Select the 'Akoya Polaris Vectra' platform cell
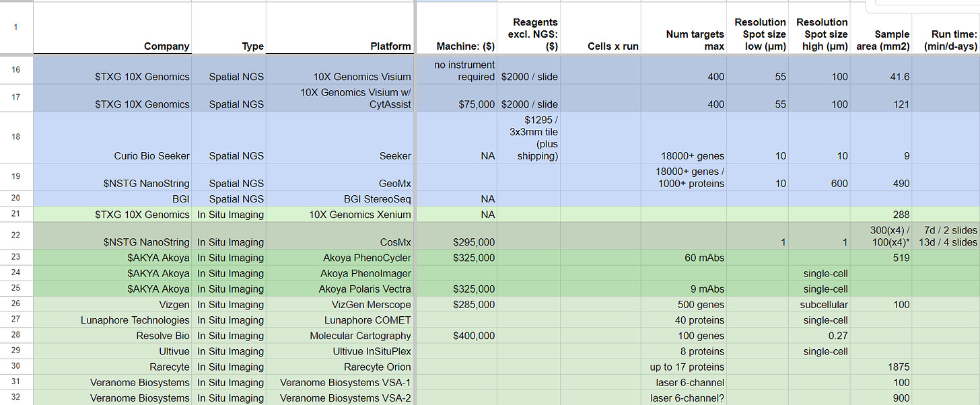The height and width of the screenshot is (405, 980). [340, 289]
